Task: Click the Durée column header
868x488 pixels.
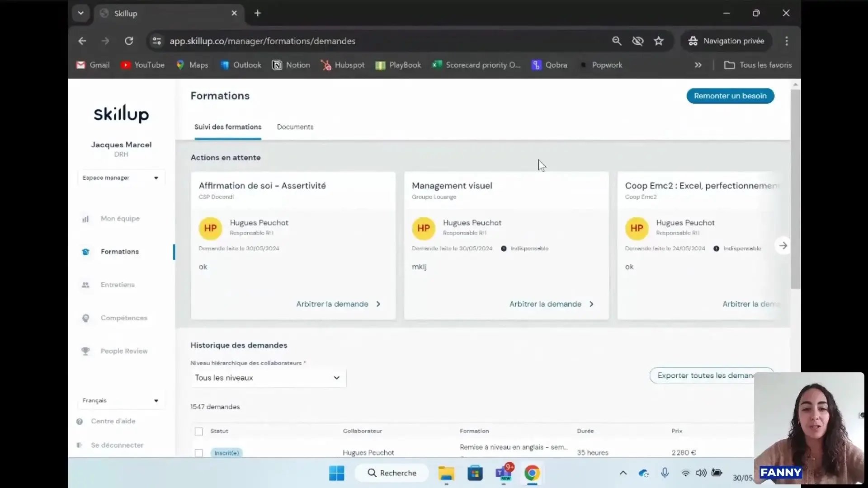Action: point(585,431)
